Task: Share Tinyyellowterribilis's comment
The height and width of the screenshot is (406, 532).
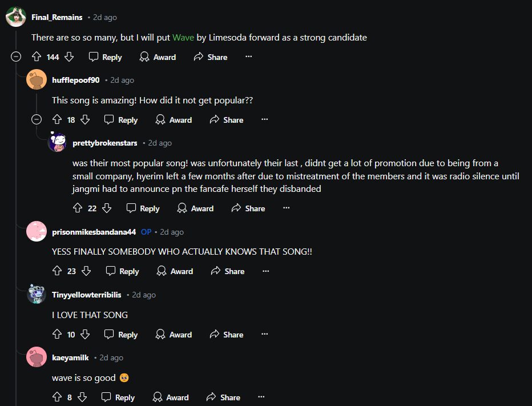Action: point(227,334)
